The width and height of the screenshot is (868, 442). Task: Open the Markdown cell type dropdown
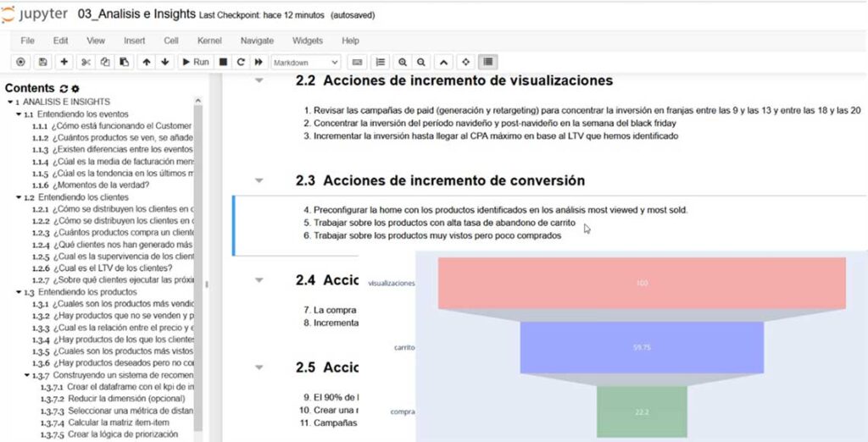coord(305,63)
